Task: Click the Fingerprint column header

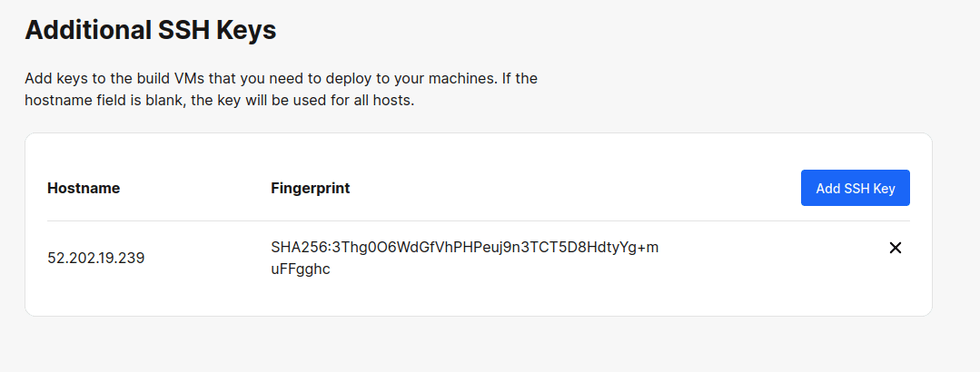Action: point(310,189)
